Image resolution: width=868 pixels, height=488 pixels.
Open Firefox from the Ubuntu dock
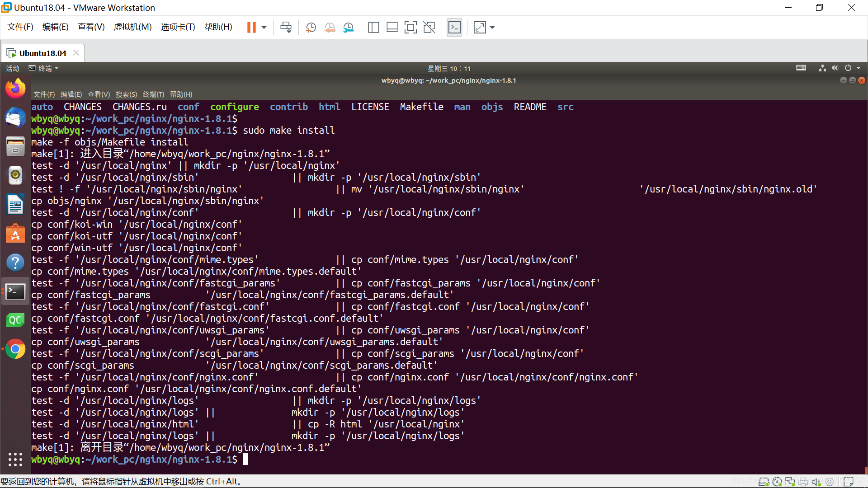pos(15,89)
